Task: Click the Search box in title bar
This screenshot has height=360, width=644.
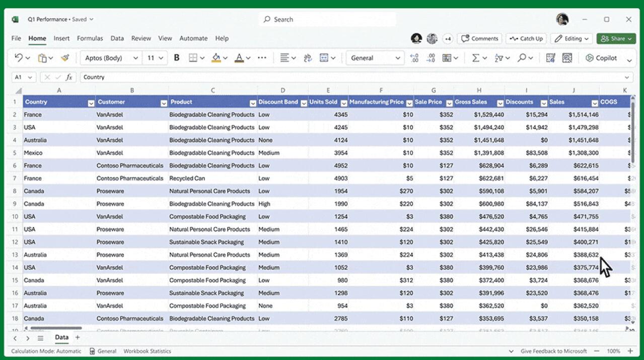Action: [x=327, y=19]
